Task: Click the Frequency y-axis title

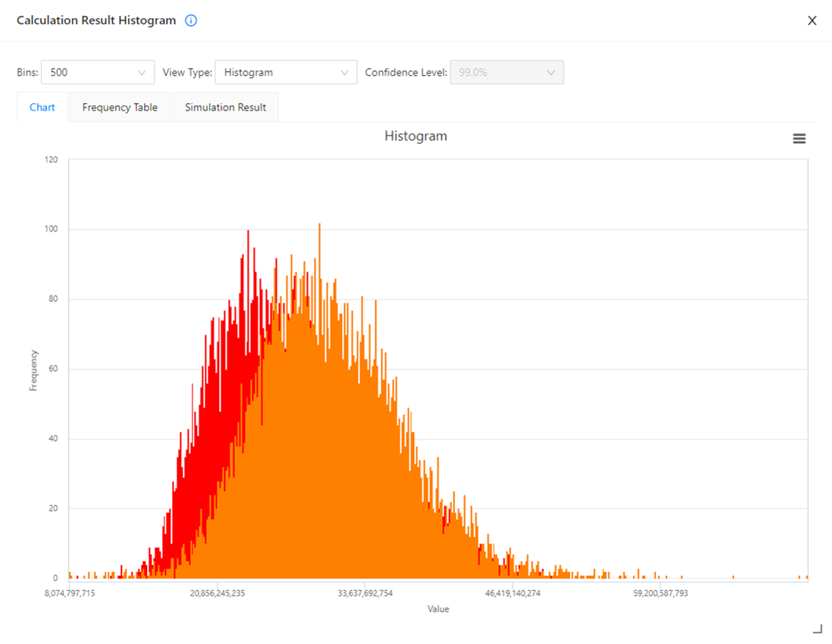Action: (x=33, y=370)
